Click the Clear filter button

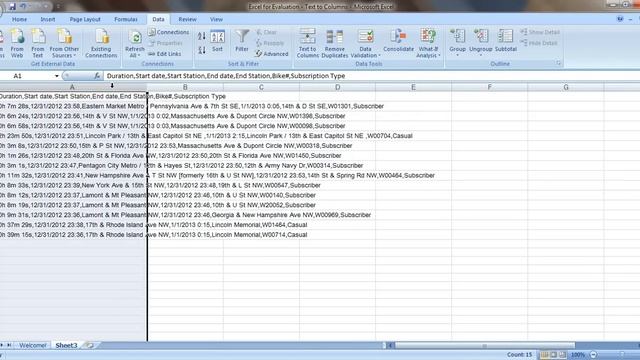point(267,32)
